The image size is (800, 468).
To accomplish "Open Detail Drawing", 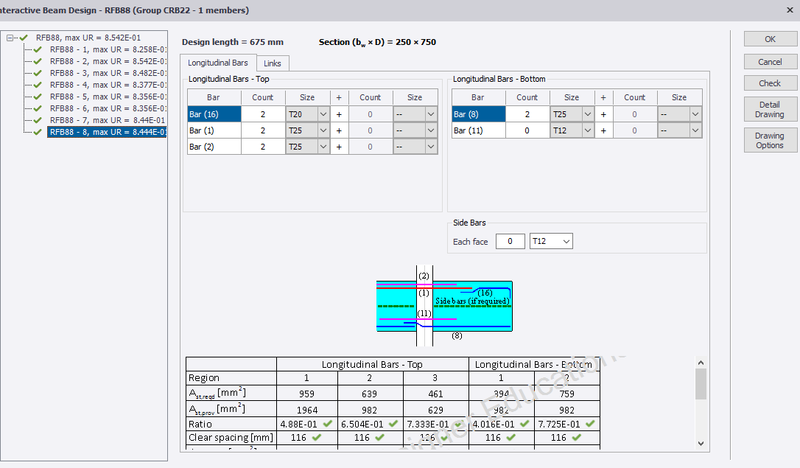I will pyautogui.click(x=770, y=109).
